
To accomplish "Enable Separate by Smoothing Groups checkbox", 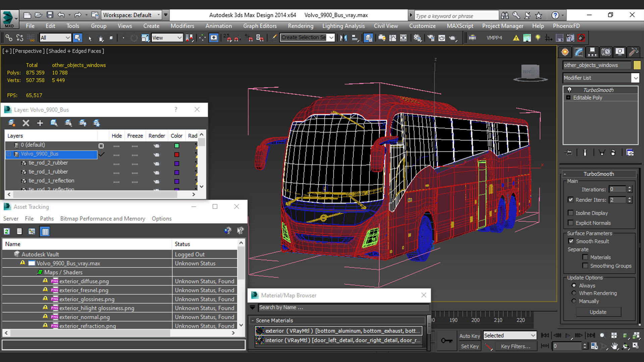I will (x=585, y=265).
